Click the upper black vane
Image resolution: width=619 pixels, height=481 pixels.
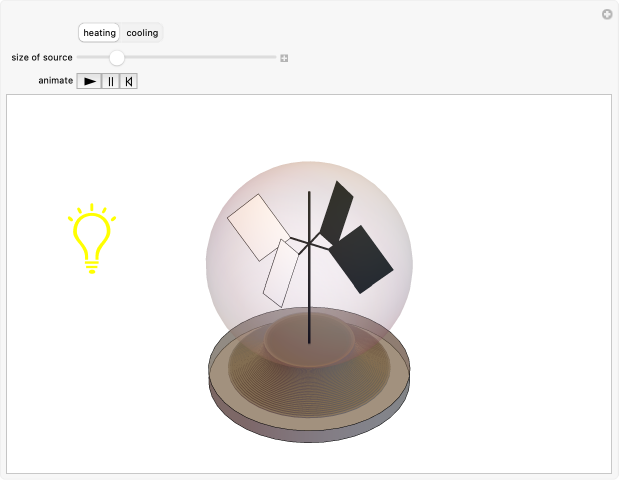point(336,210)
